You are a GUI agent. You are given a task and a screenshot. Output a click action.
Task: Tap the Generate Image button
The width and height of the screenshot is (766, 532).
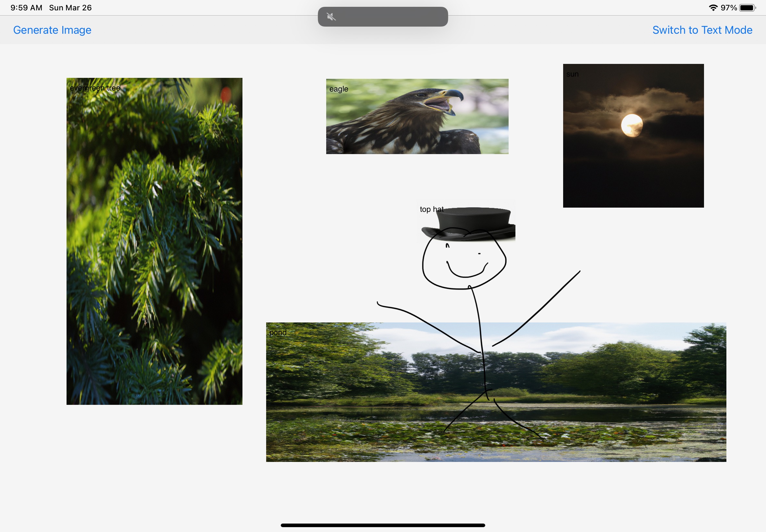(52, 30)
